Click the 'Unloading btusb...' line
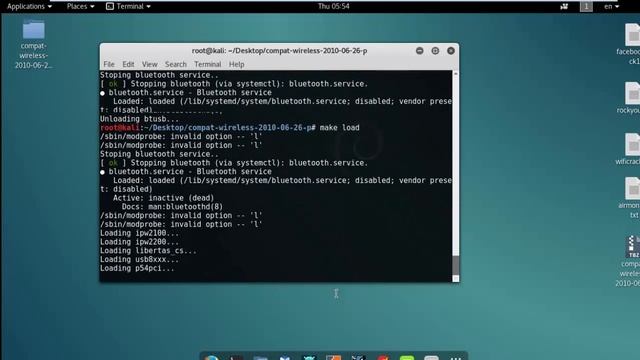The image size is (640, 360). point(139,119)
